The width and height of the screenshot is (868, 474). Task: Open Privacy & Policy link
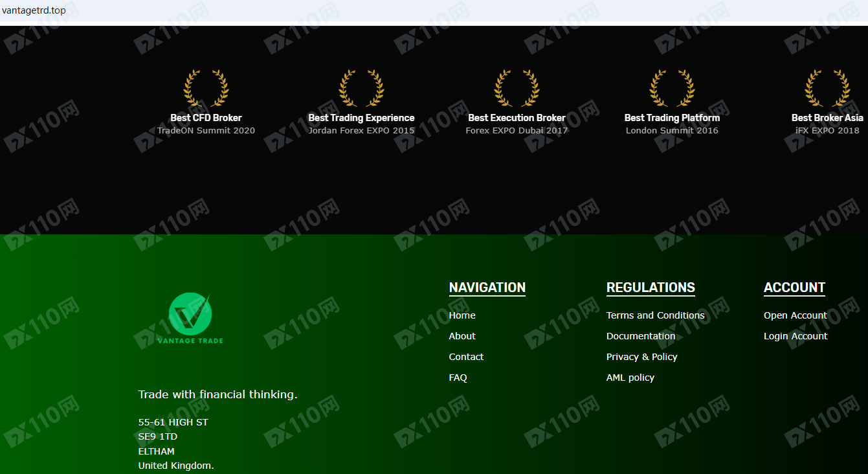coord(641,357)
